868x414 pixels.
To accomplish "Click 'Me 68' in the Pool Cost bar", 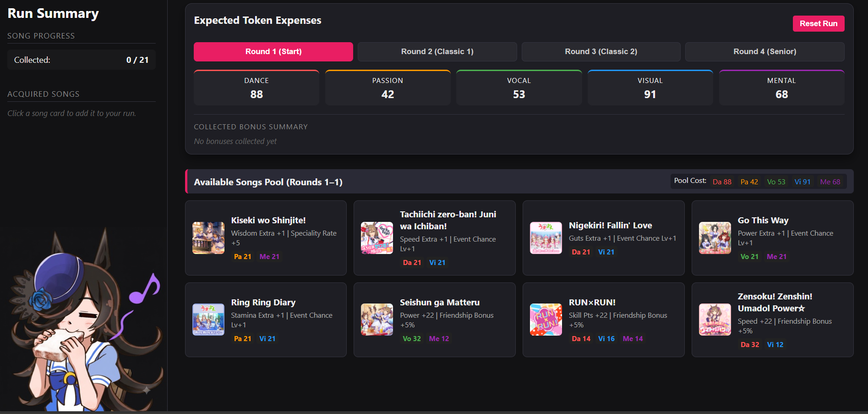I will [x=830, y=182].
